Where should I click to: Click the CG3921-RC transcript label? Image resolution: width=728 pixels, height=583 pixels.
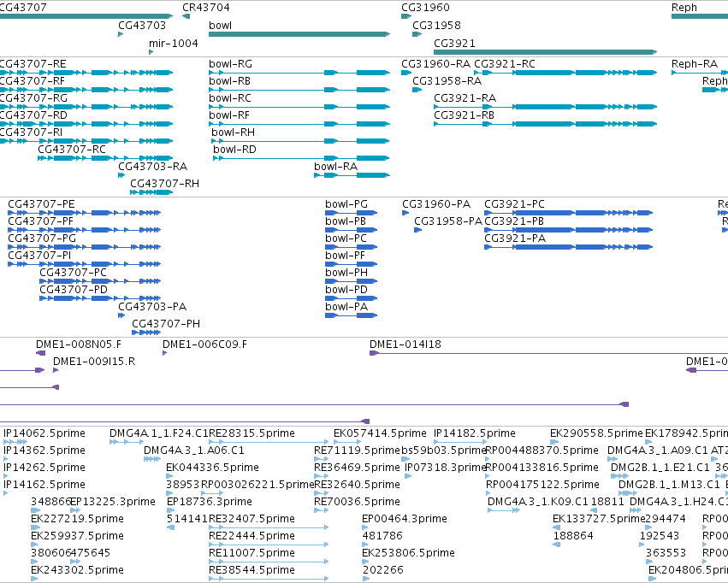coord(505,64)
